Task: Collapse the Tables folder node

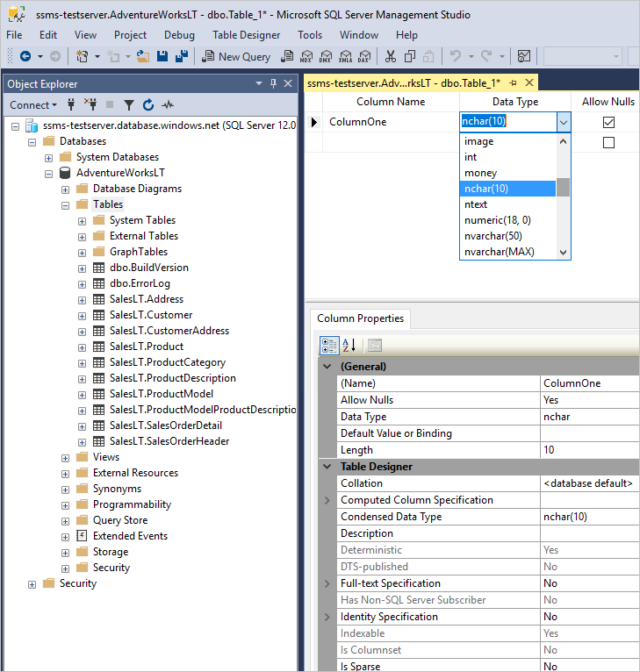Action: tap(65, 205)
